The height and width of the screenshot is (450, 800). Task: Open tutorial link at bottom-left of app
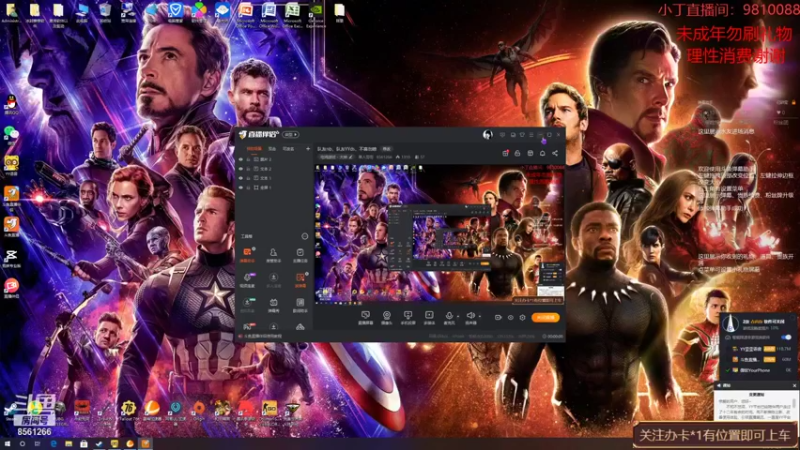pos(262,336)
